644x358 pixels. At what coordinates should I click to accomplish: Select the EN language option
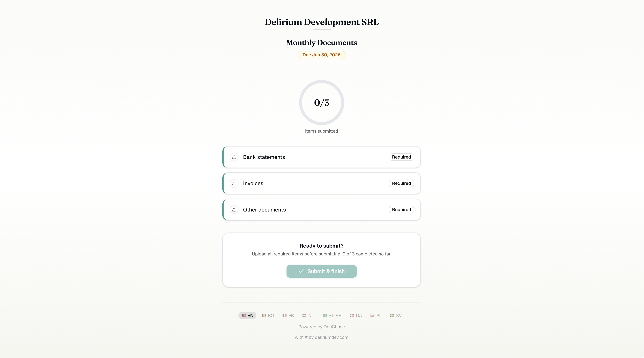pos(247,316)
